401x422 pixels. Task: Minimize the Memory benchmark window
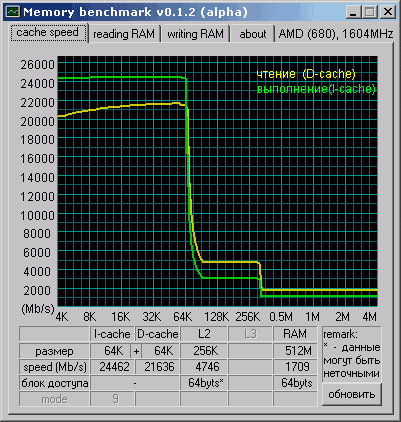(x=354, y=12)
